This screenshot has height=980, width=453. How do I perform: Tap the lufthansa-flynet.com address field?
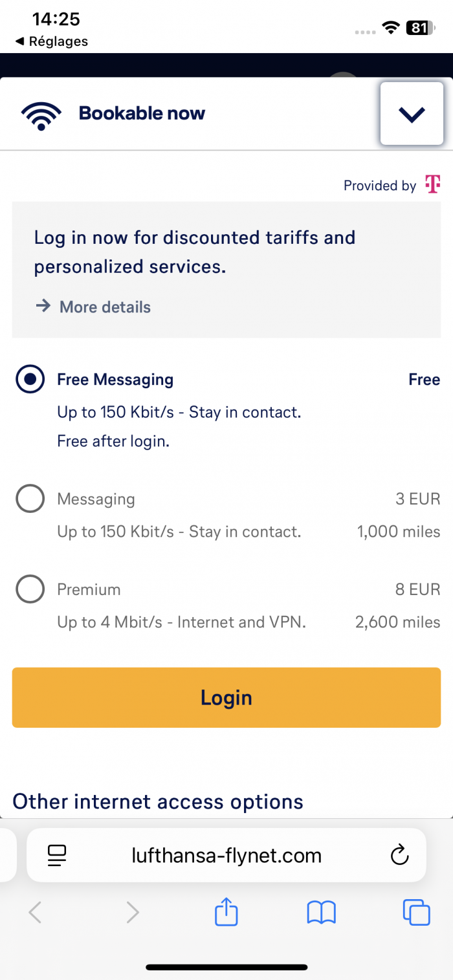(x=226, y=855)
